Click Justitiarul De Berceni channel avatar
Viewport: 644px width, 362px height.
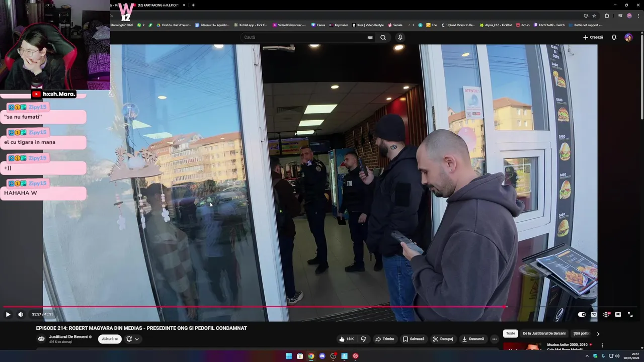coord(41,339)
